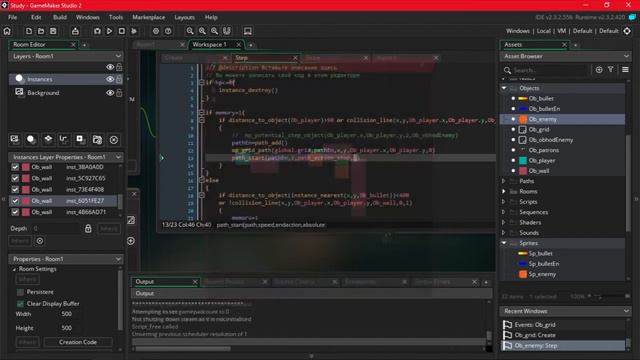The height and width of the screenshot is (360, 640).
Task: Uncheck instance inst_3BA0A0D checkbox
Action: pyautogui.click(x=15, y=167)
